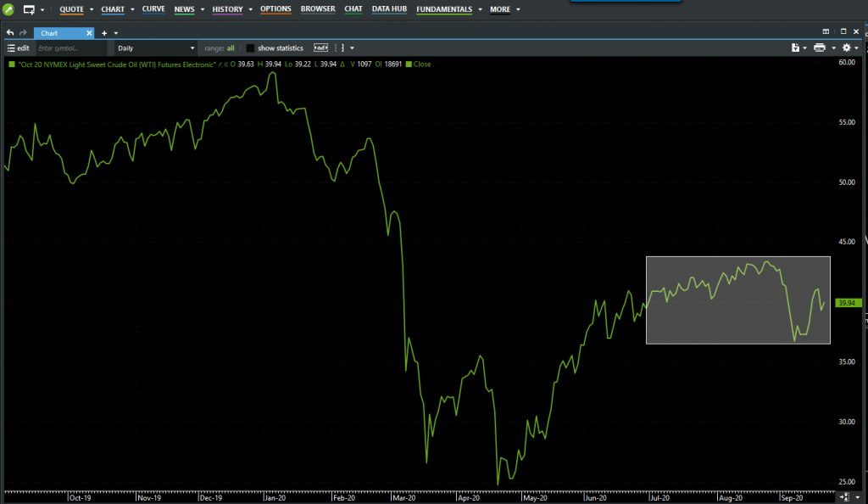Screen dimensions: 868x504
Task: Click the new window icon
Action: [29, 9]
